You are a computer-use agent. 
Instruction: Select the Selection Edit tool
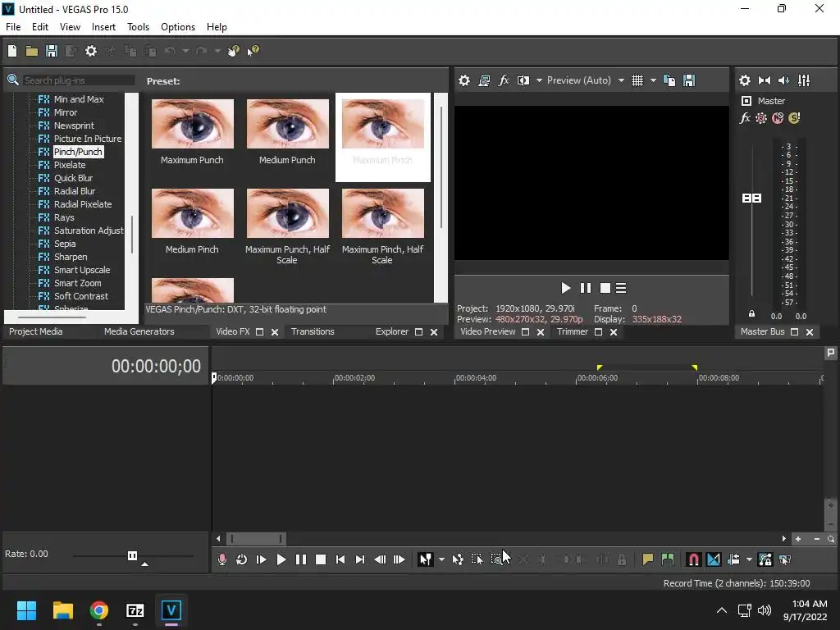tap(477, 559)
